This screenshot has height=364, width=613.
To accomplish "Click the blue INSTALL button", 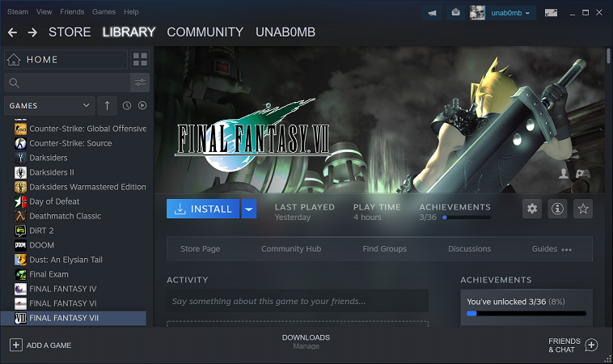I will click(x=203, y=209).
